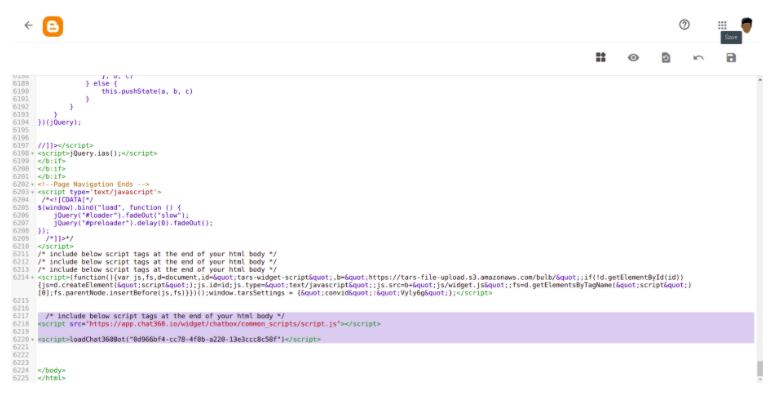The height and width of the screenshot is (403, 777).
Task: Open the Blogger logo home
Action: (x=53, y=26)
